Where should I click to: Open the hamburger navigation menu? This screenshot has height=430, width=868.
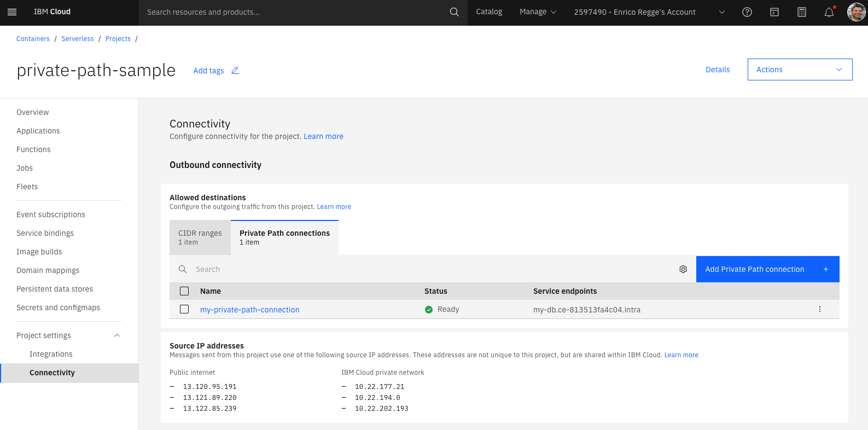click(12, 12)
